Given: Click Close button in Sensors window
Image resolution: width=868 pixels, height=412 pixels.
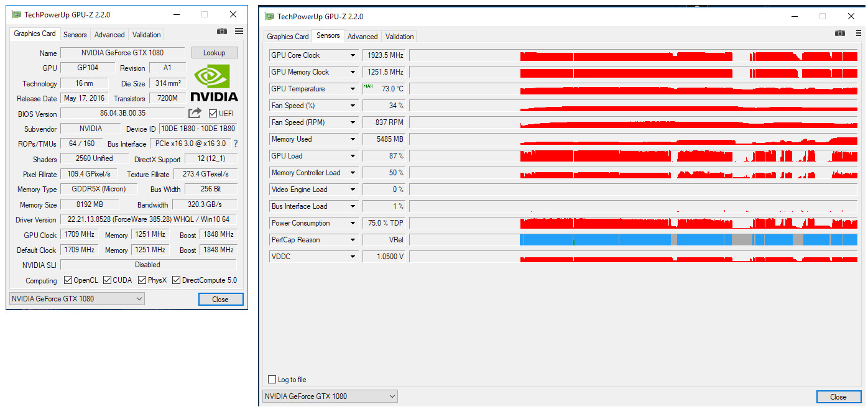Looking at the screenshot, I should tap(838, 396).
